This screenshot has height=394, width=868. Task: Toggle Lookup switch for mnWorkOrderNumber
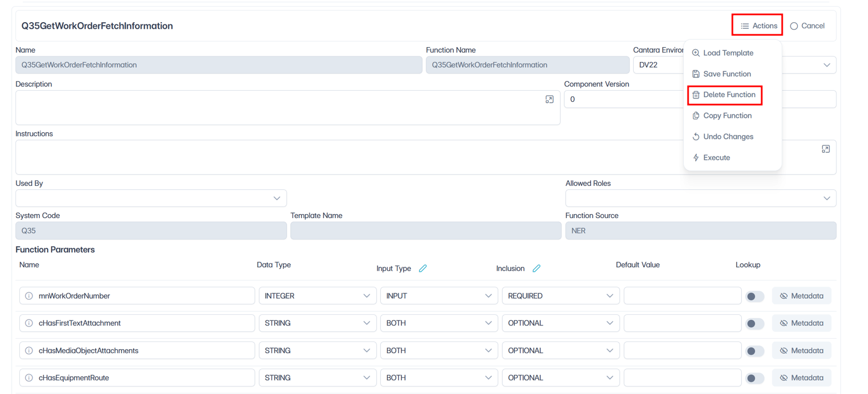coord(755,297)
